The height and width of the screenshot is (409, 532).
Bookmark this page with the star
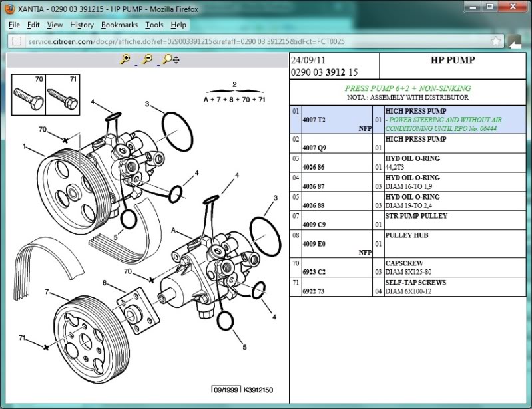(495, 41)
